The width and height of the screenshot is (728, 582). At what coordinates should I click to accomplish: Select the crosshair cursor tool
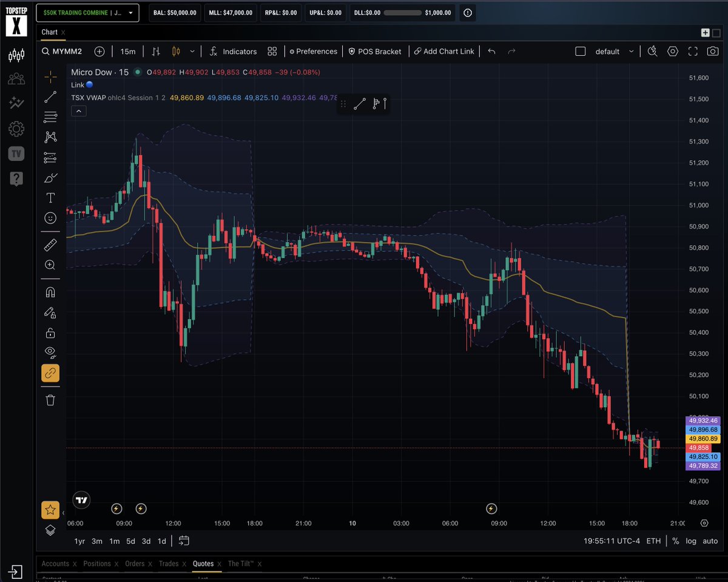point(50,76)
